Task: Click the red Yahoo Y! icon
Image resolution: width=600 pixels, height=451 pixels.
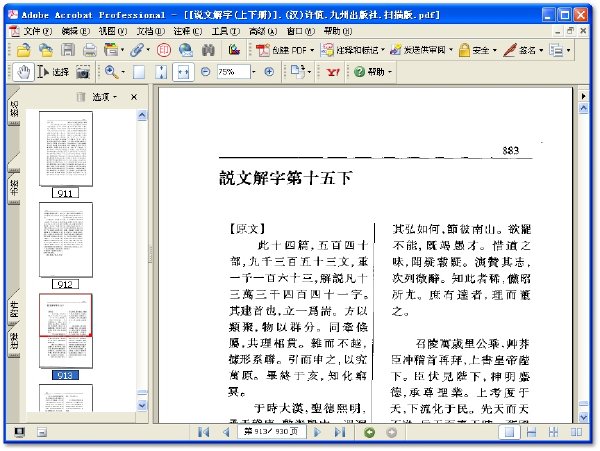Action: 333,72
